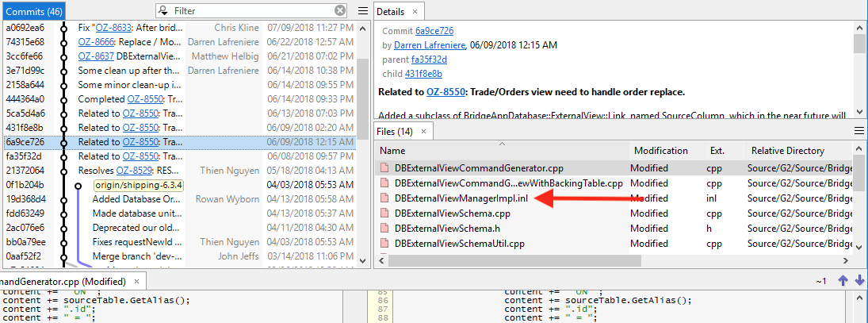Click the filter search magnifier icon
Image resolution: width=868 pixels, height=323 pixels.
point(163,10)
